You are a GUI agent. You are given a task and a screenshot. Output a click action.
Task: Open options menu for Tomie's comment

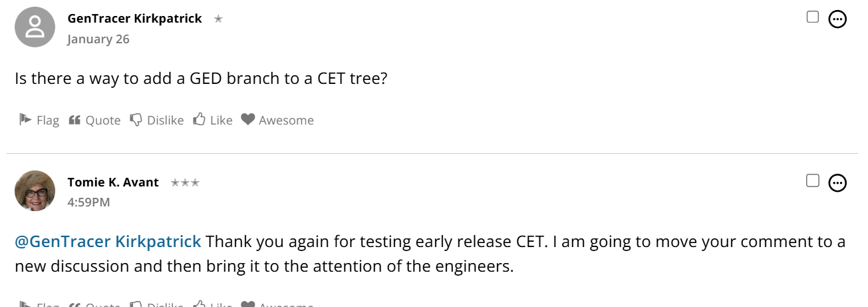tap(837, 182)
